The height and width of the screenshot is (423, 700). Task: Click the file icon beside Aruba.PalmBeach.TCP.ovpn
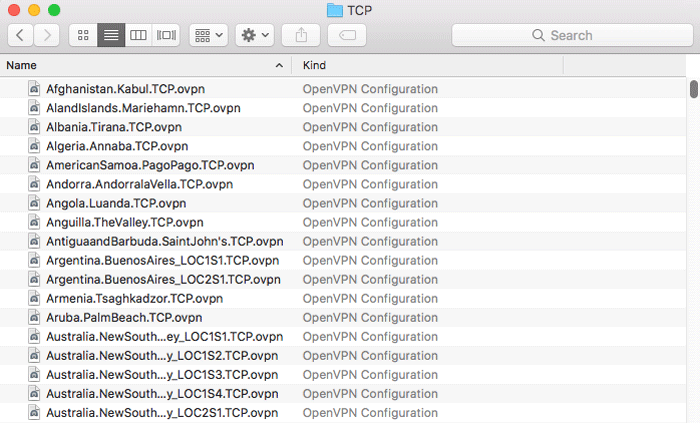[34, 317]
